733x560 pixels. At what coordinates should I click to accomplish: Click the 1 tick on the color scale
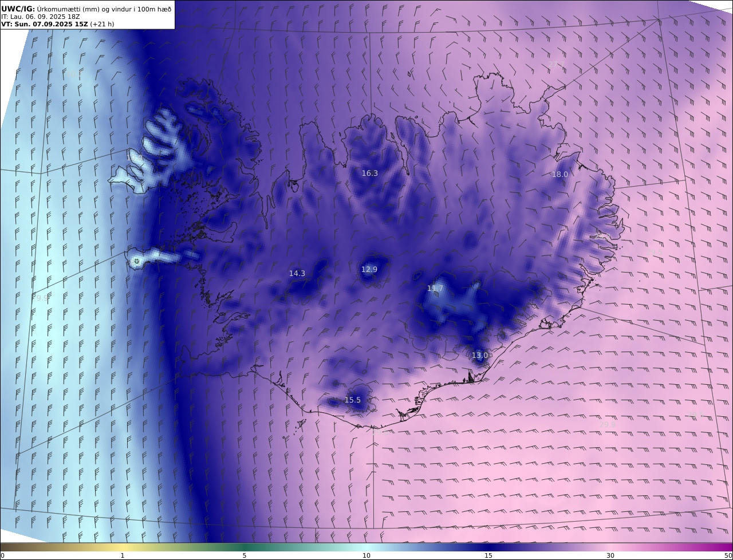point(123,555)
